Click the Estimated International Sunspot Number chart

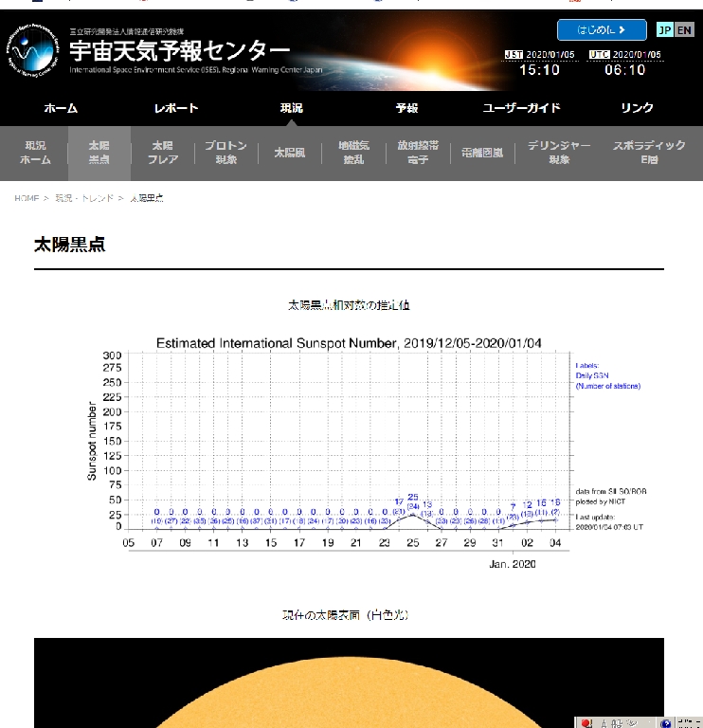(367, 454)
